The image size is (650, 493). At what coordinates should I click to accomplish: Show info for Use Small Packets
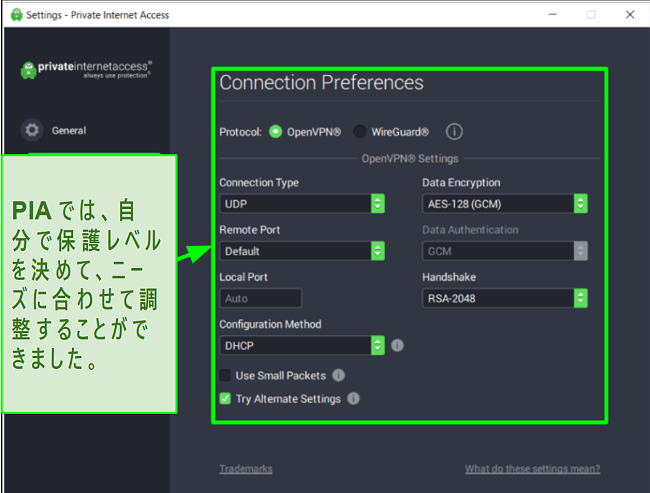coord(338,375)
